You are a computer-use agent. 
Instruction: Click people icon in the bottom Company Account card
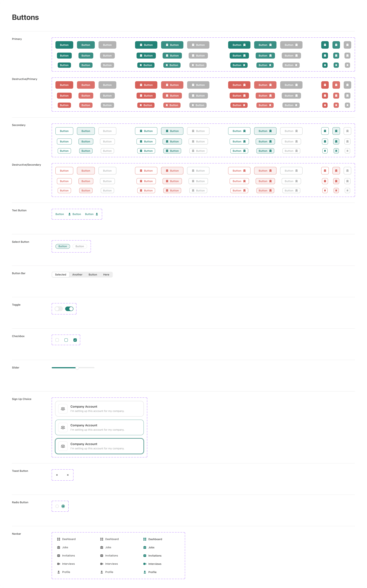click(63, 446)
